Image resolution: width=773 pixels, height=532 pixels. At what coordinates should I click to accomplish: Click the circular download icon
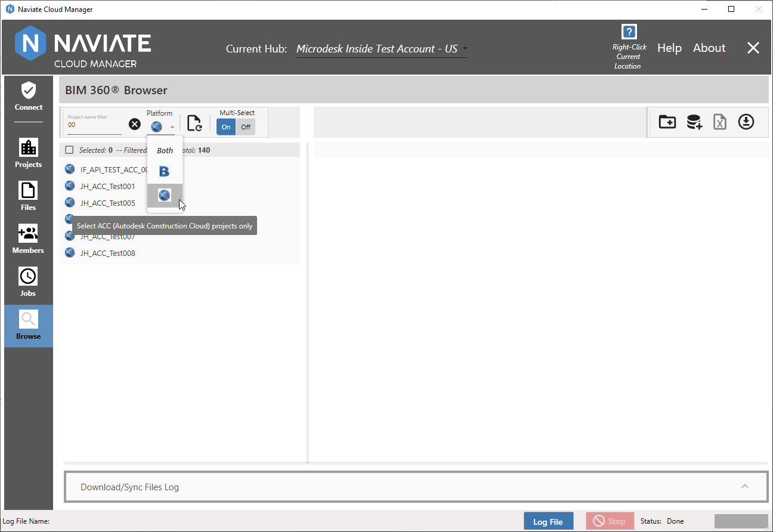point(746,122)
